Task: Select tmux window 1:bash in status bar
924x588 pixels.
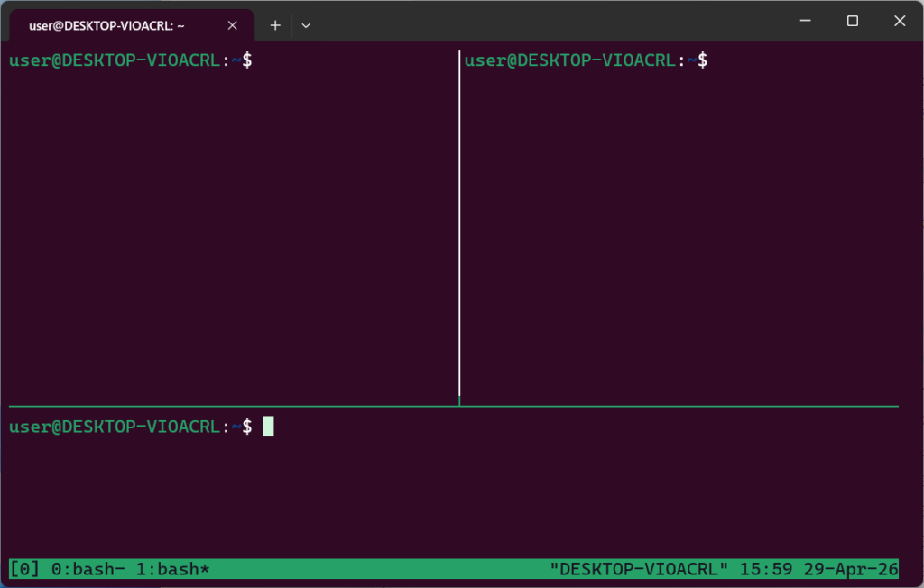Action: [174, 569]
